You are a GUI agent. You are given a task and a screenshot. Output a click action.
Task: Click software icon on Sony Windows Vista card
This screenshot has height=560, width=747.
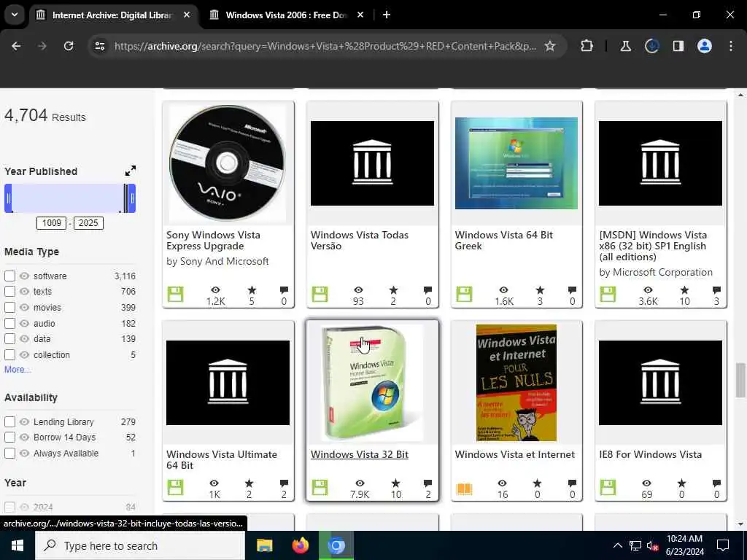click(175, 294)
